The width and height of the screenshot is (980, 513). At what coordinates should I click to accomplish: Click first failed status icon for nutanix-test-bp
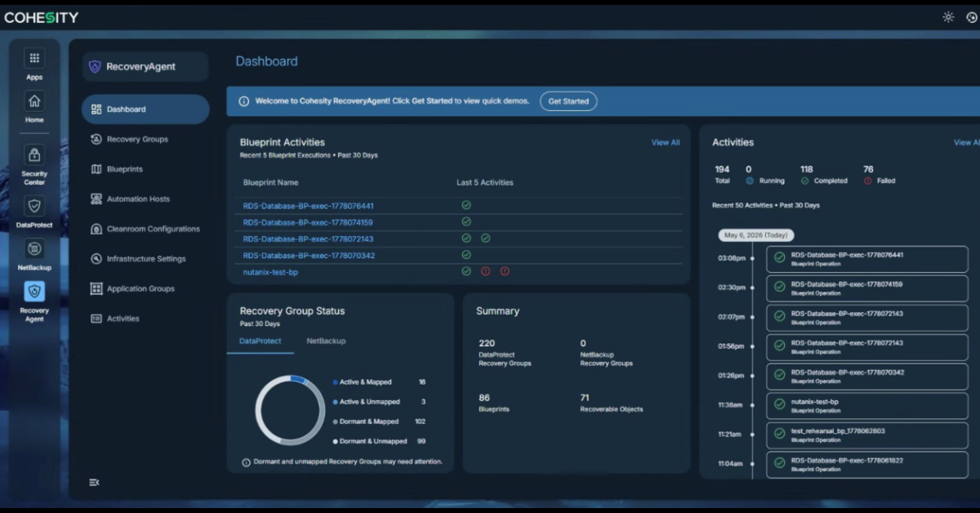pos(485,271)
